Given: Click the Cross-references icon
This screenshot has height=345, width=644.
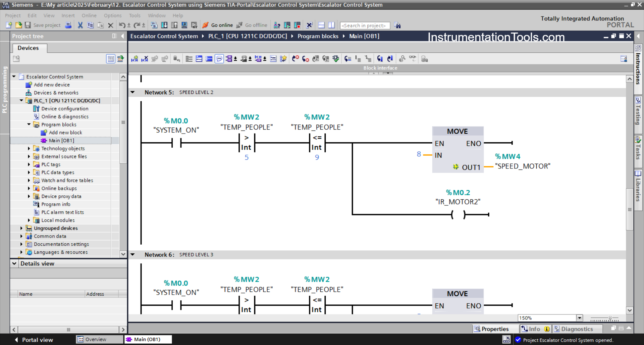Looking at the screenshot, I should (309, 25).
